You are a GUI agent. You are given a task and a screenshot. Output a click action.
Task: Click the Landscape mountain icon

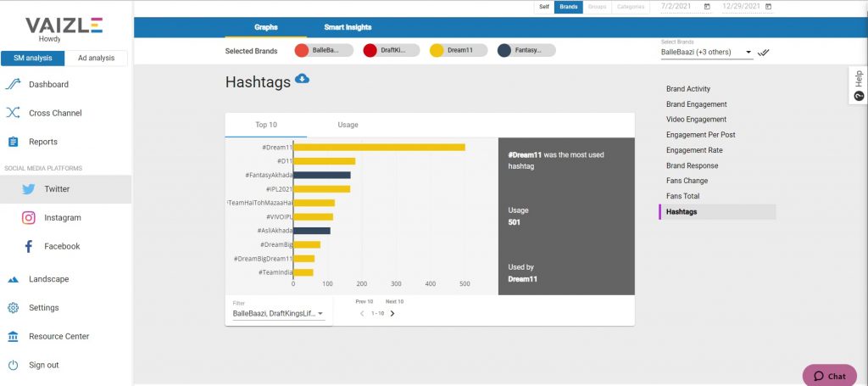pyautogui.click(x=14, y=280)
